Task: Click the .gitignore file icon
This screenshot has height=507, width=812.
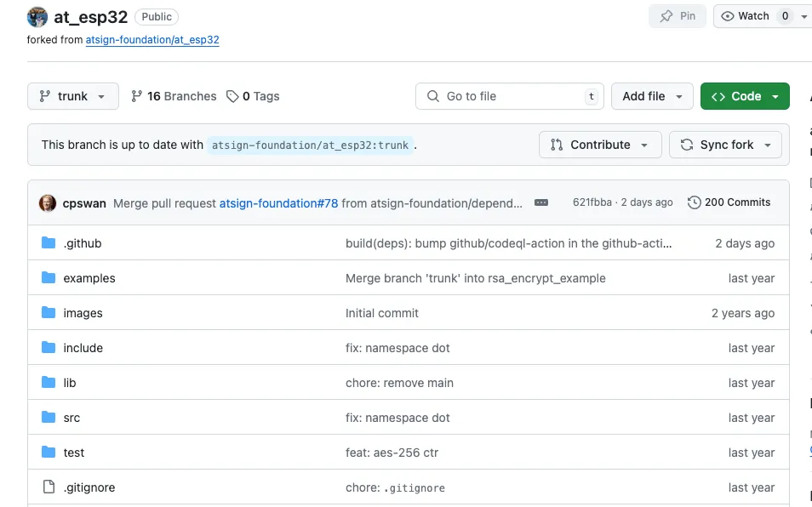Action: (x=49, y=487)
